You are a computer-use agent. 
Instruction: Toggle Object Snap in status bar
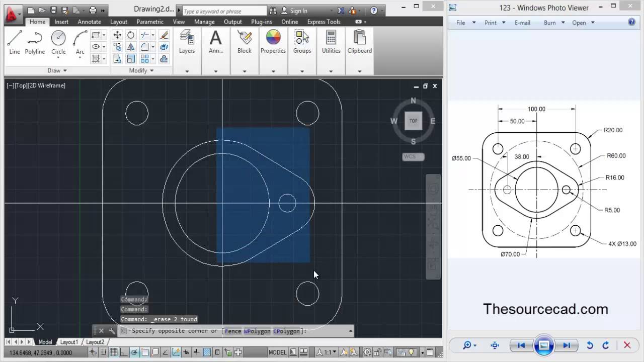pyautogui.click(x=144, y=352)
